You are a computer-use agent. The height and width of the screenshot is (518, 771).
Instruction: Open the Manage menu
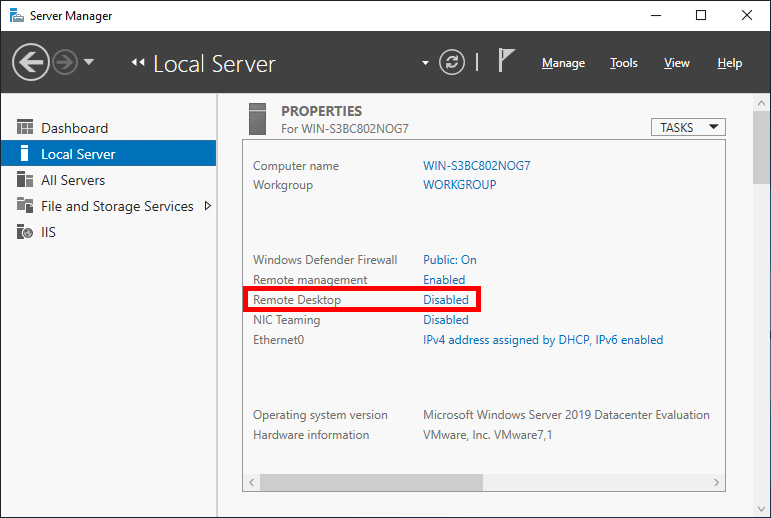point(563,63)
